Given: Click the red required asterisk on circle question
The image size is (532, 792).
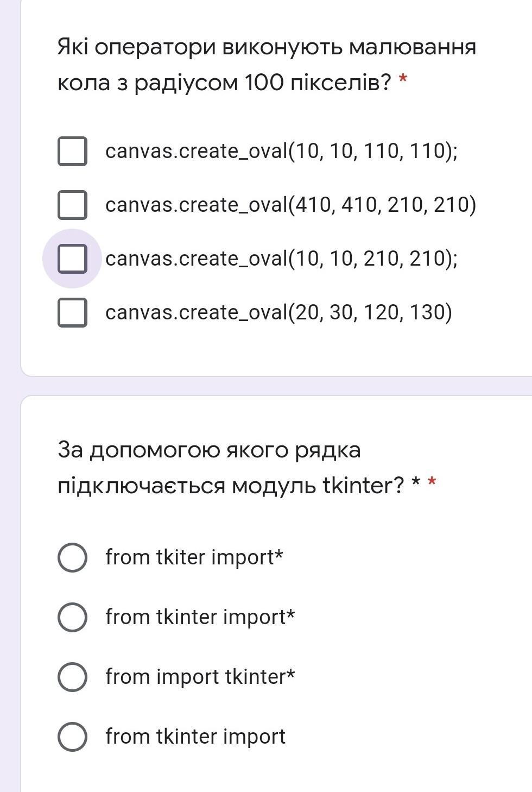Looking at the screenshot, I should click(403, 81).
